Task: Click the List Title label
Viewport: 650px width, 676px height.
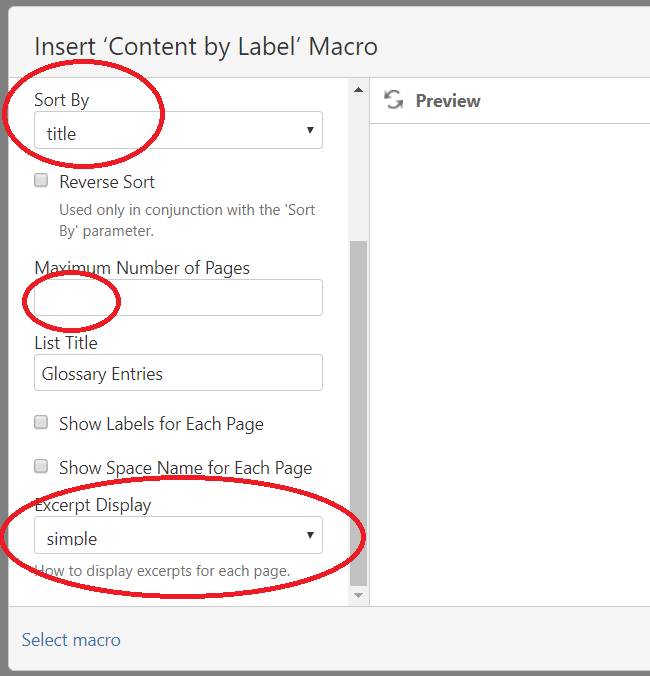Action: tap(66, 343)
